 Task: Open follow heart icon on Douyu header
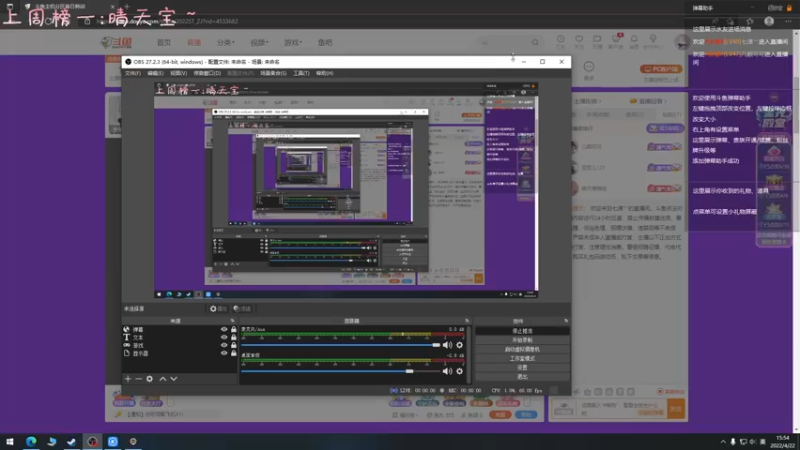coord(579,41)
